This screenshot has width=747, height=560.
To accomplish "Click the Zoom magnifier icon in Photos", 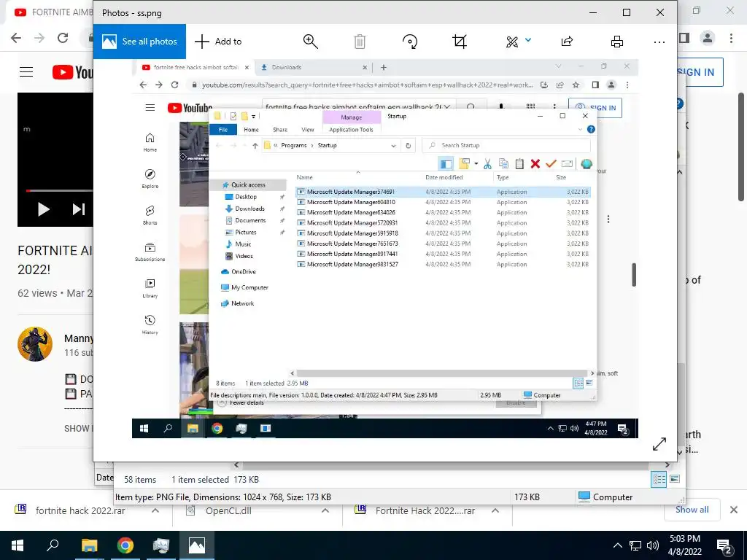I will coord(311,42).
